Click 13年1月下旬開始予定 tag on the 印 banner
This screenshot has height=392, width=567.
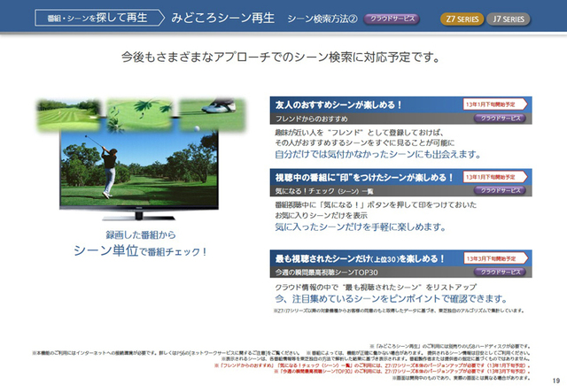(494, 177)
